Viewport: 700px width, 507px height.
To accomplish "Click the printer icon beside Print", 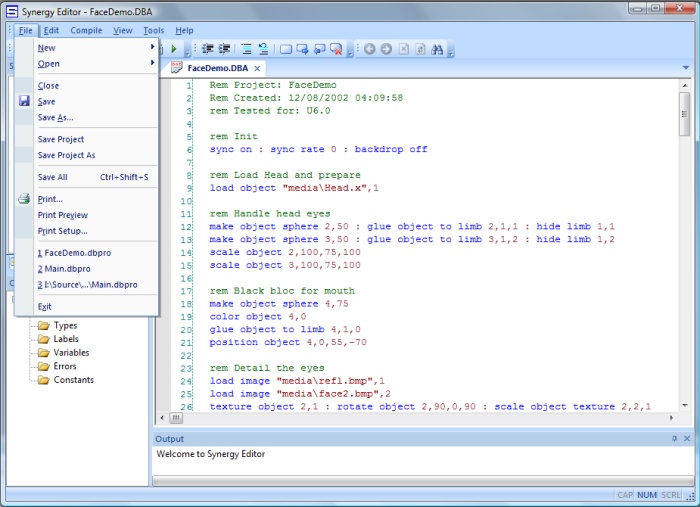I will point(24,199).
